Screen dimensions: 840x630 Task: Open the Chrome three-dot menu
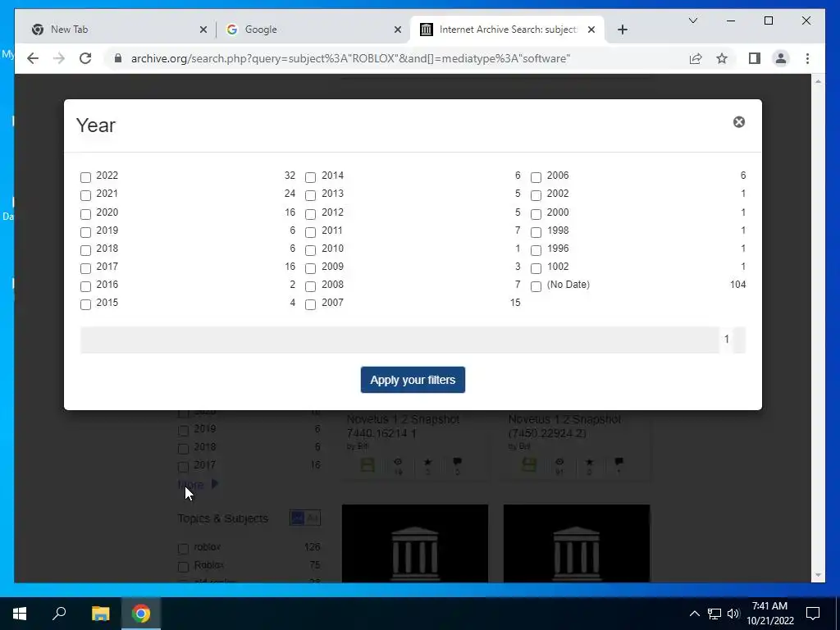(807, 58)
